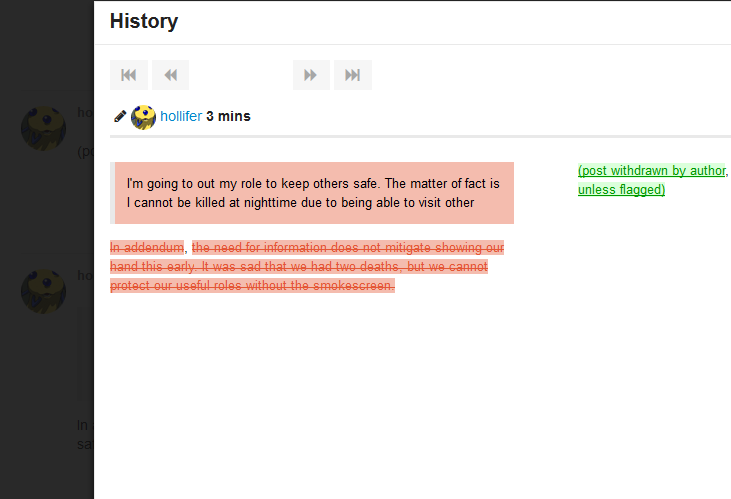
Task: Click the dimmed username beside the second avatar
Action: pyautogui.click(x=85, y=276)
